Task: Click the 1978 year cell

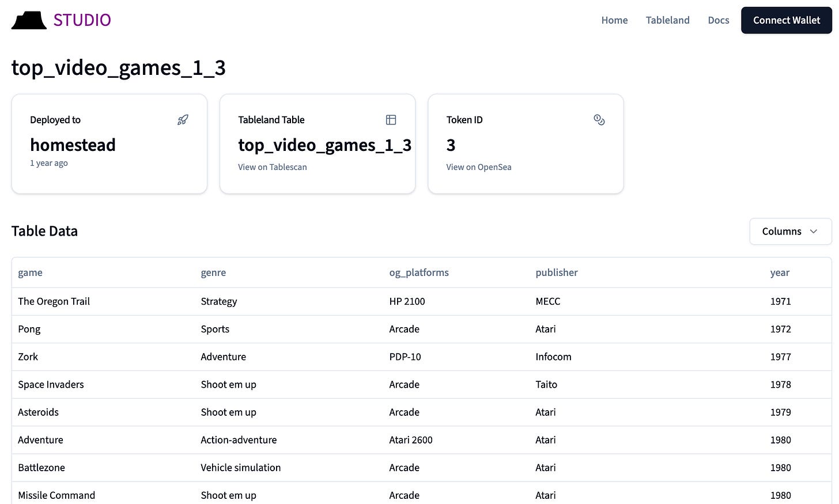Action: [x=780, y=384]
